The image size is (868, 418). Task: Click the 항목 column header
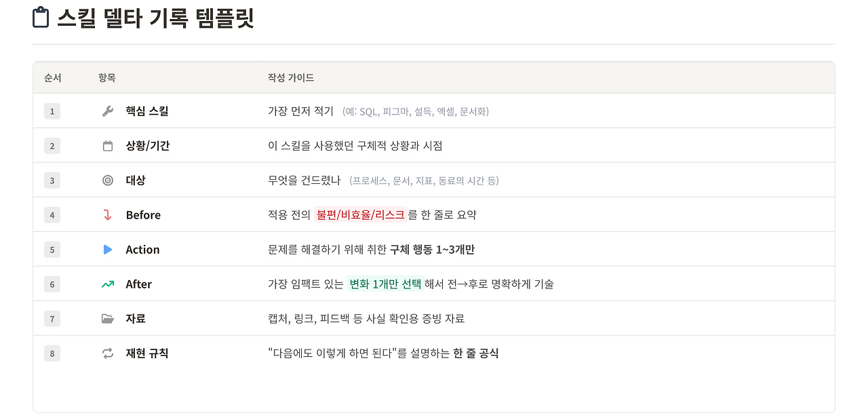tap(107, 78)
